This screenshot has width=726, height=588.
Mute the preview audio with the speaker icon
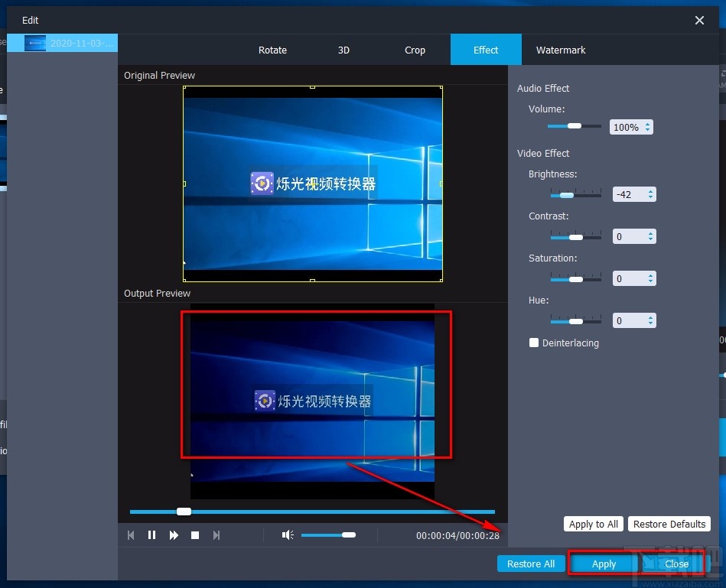pos(287,535)
